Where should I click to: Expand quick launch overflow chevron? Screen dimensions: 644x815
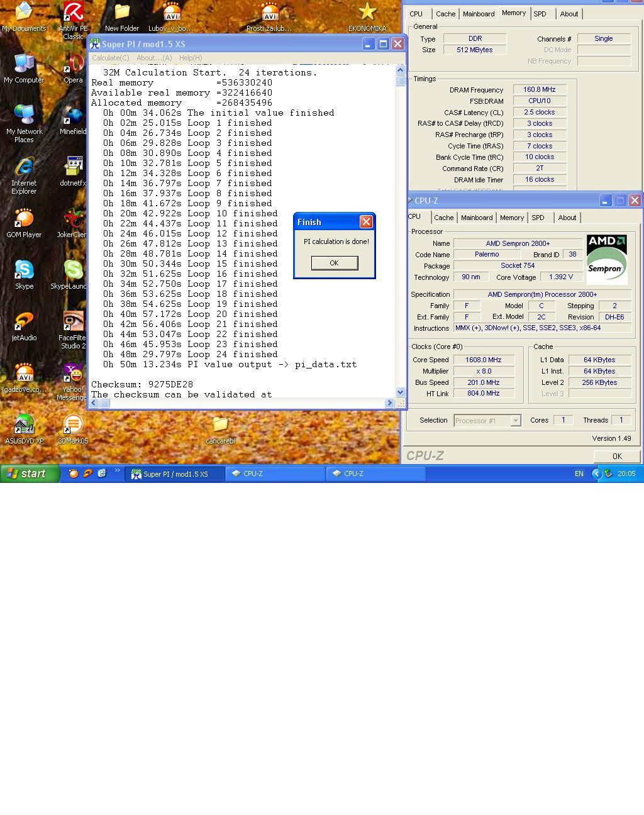click(118, 470)
